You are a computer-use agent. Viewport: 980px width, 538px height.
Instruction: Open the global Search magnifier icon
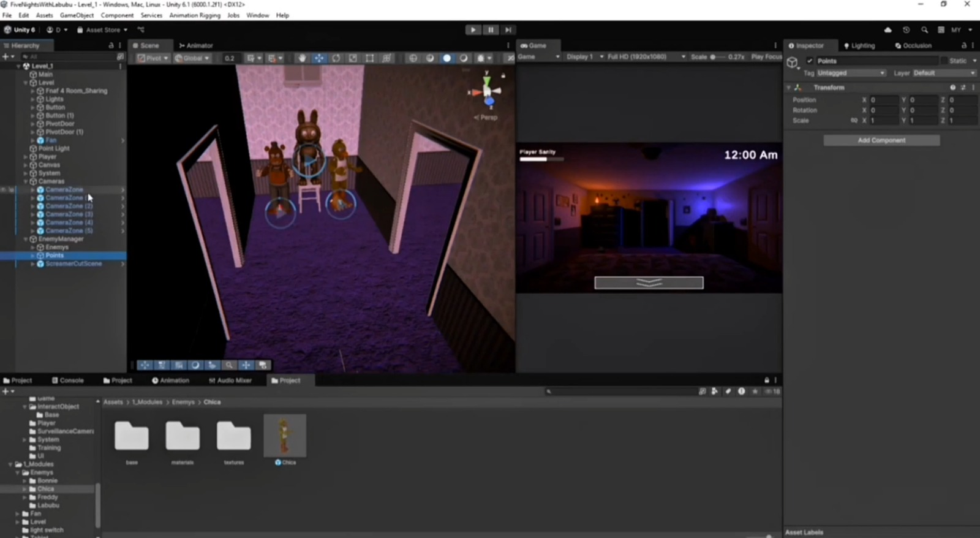(x=924, y=29)
